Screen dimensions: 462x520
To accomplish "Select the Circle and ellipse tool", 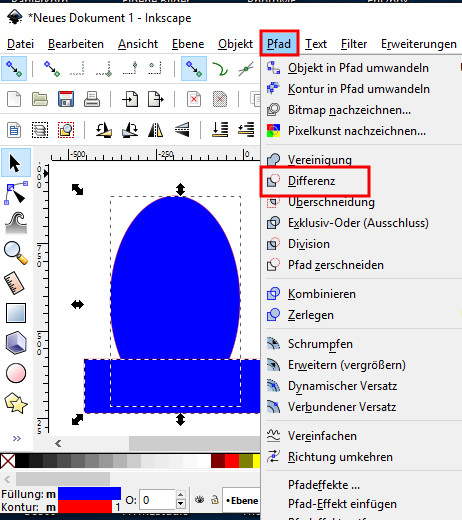I will [16, 373].
